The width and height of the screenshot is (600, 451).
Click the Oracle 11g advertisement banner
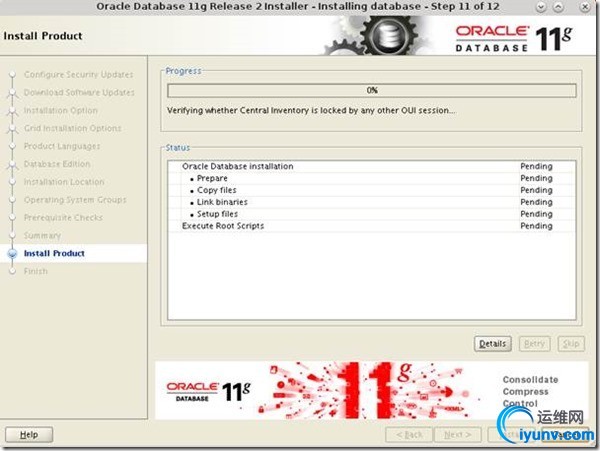click(x=371, y=391)
